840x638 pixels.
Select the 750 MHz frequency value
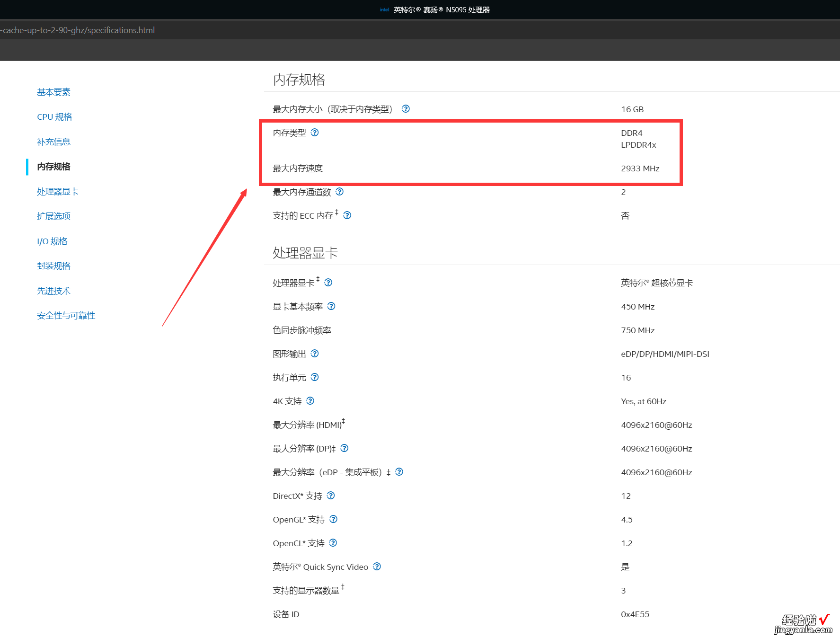click(x=638, y=330)
